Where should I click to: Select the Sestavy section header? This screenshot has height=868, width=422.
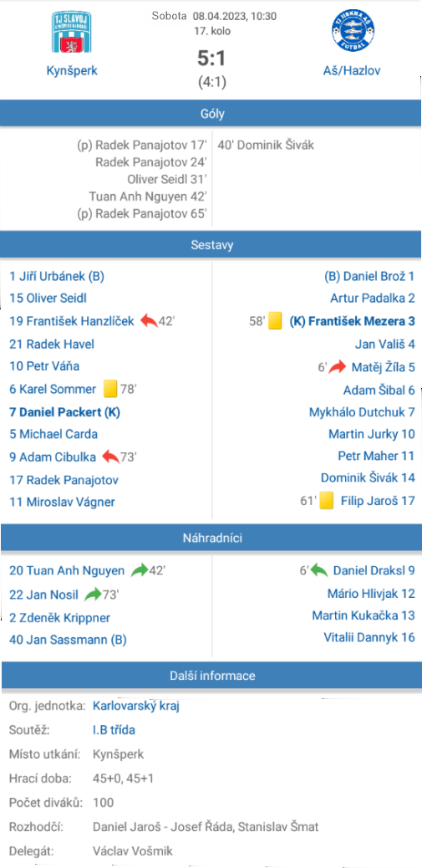point(211,245)
